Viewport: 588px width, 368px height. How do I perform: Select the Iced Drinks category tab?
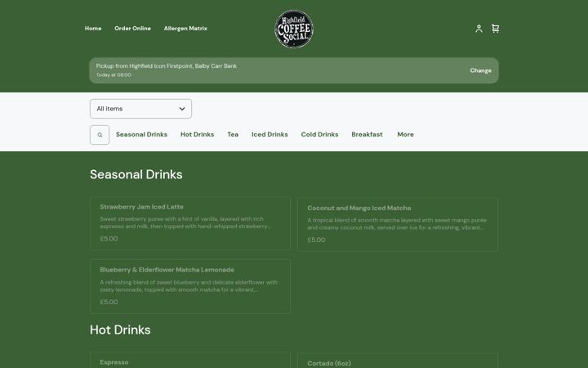click(x=269, y=134)
